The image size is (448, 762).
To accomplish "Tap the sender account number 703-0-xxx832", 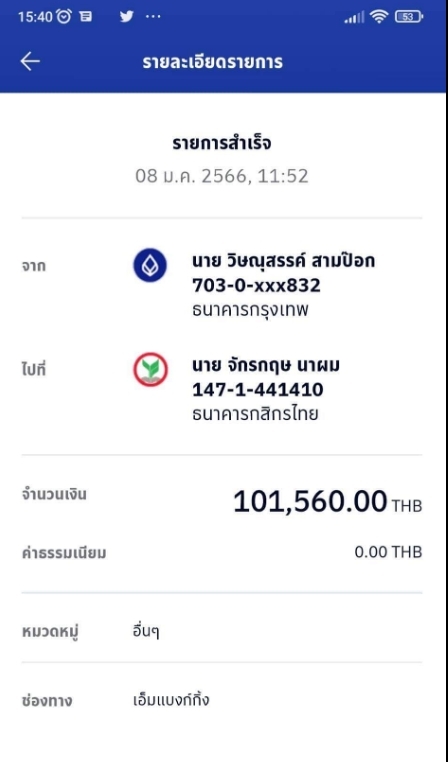I will (x=257, y=286).
